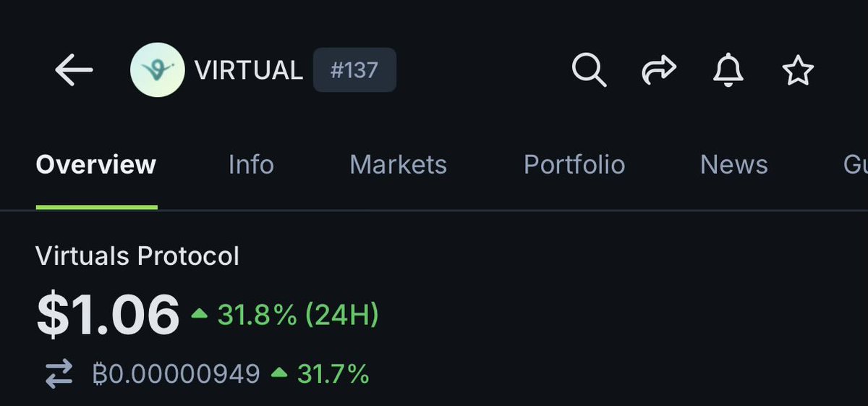This screenshot has height=406, width=868.
Task: Open the partially visible Gu tab
Action: point(855,165)
